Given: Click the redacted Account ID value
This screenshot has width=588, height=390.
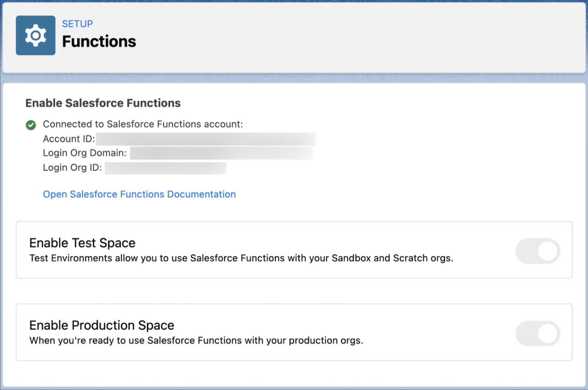Looking at the screenshot, I should pos(206,139).
